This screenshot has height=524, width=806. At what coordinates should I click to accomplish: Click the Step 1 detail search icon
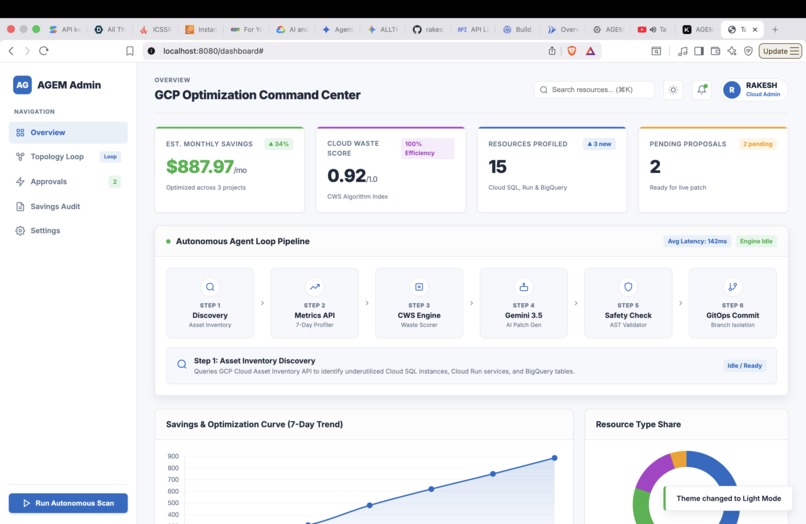182,365
